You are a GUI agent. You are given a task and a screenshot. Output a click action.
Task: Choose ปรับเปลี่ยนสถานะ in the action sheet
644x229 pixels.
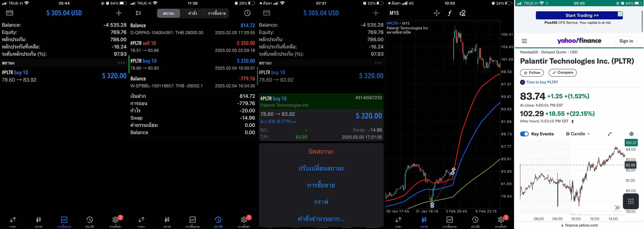coord(321,168)
